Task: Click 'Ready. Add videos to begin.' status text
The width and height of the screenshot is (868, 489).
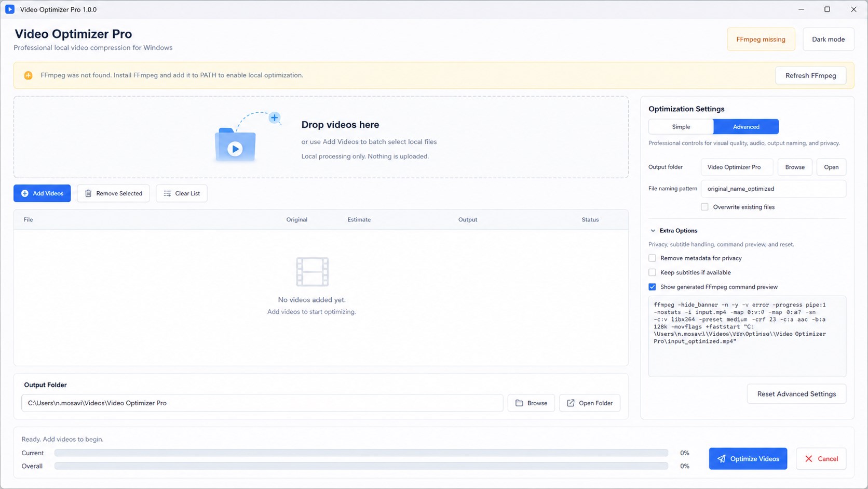Action: tap(62, 439)
